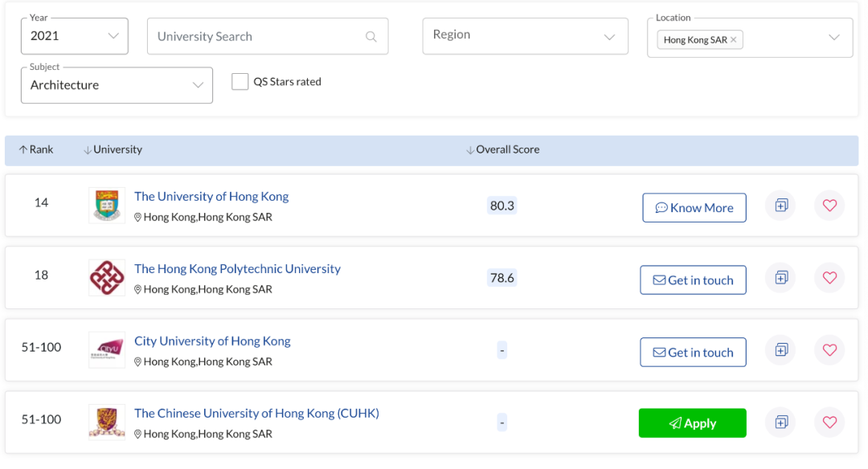Open the Year 2021 dropdown
The width and height of the screenshot is (868, 469).
74,36
